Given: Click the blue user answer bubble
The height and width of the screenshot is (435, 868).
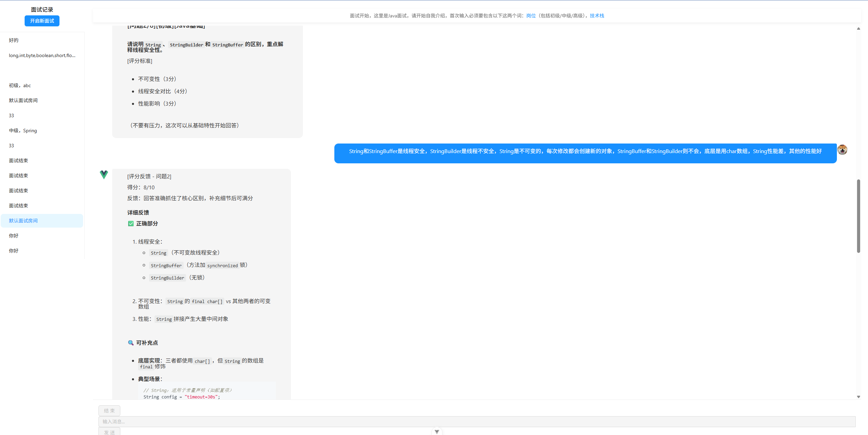Looking at the screenshot, I should point(585,153).
